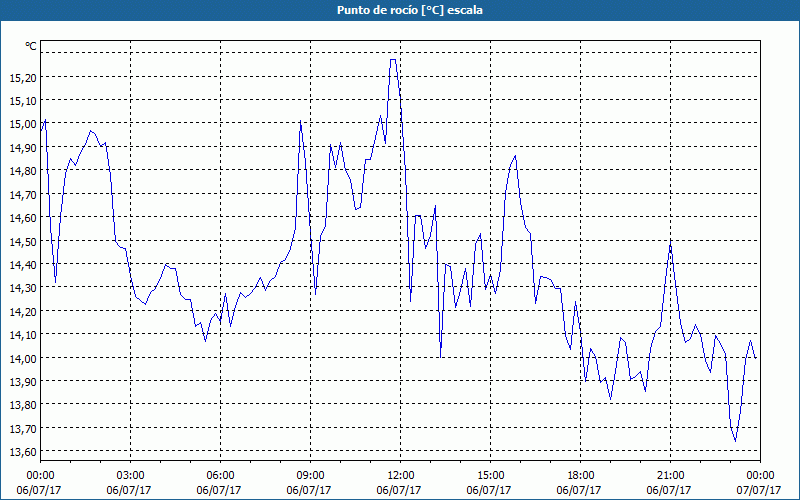Click the 14,90 y-axis label
The height and width of the screenshot is (500, 800).
point(23,147)
